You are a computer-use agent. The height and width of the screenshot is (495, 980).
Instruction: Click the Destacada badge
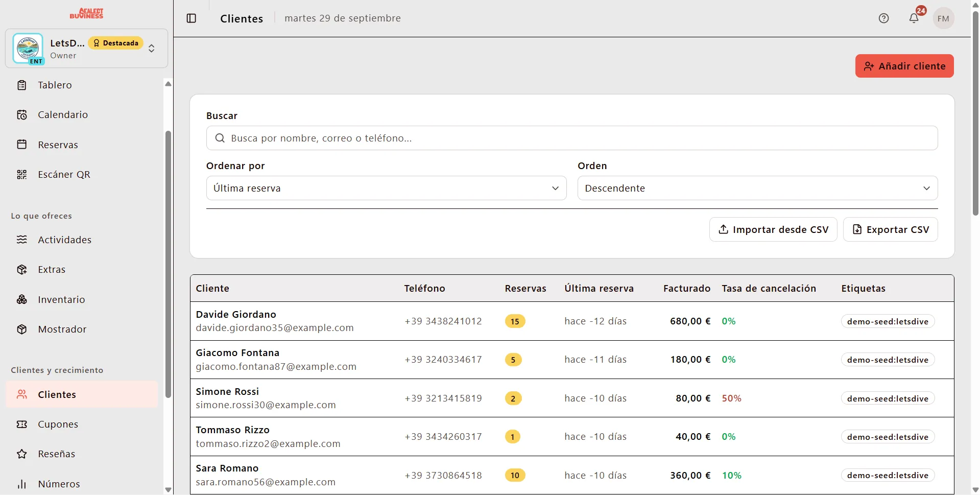[x=116, y=43]
